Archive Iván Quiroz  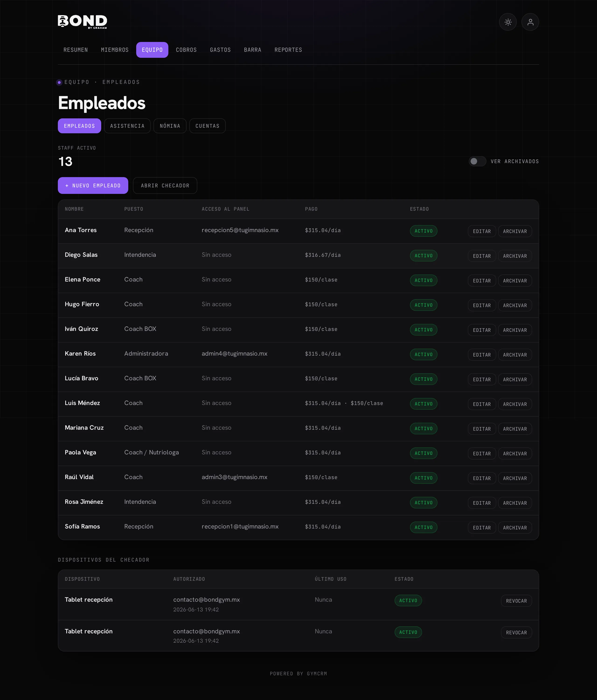515,330
